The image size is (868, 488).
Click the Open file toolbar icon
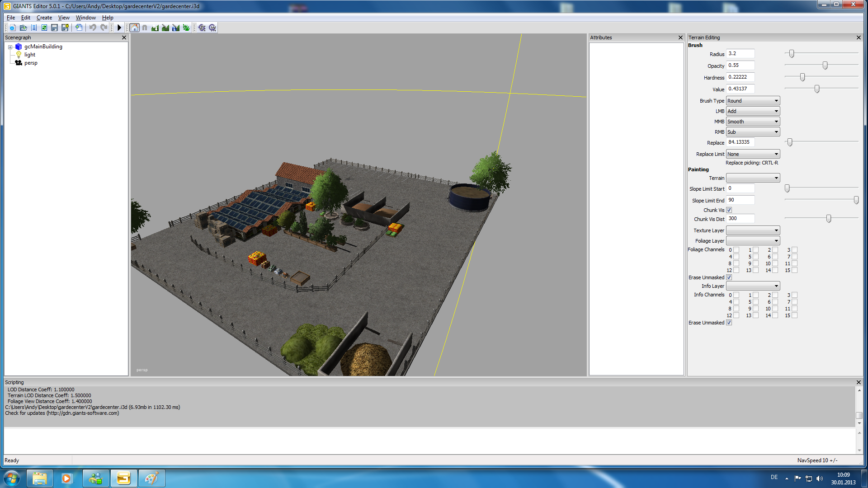pyautogui.click(x=23, y=28)
